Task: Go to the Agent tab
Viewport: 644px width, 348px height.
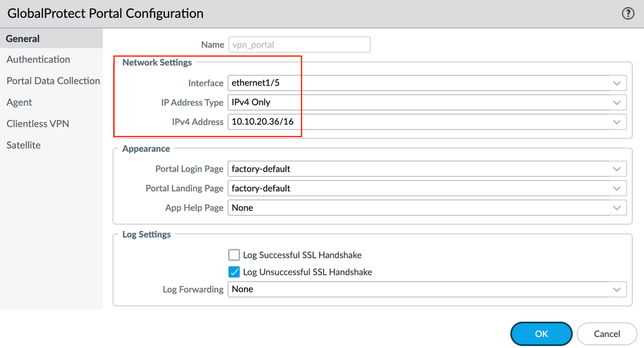Action: (x=19, y=102)
